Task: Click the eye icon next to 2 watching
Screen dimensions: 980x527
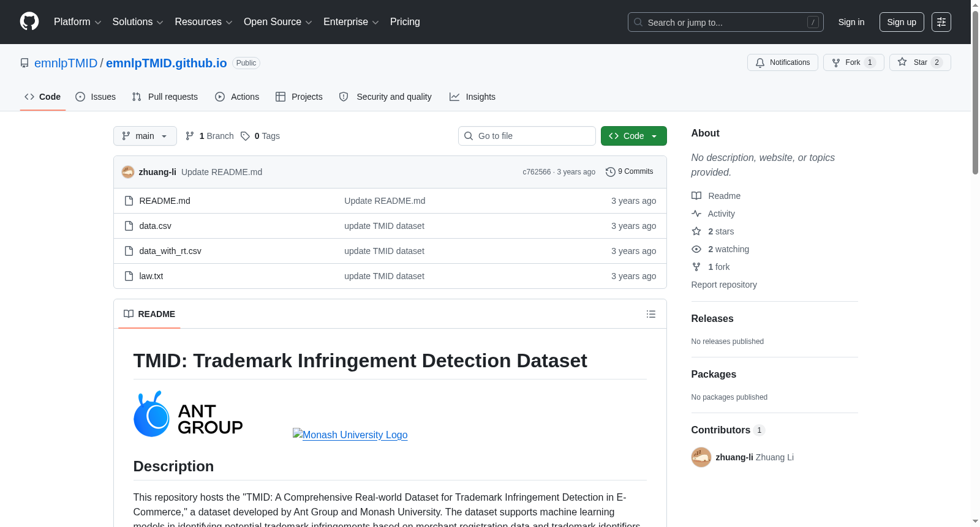Action: (x=696, y=249)
